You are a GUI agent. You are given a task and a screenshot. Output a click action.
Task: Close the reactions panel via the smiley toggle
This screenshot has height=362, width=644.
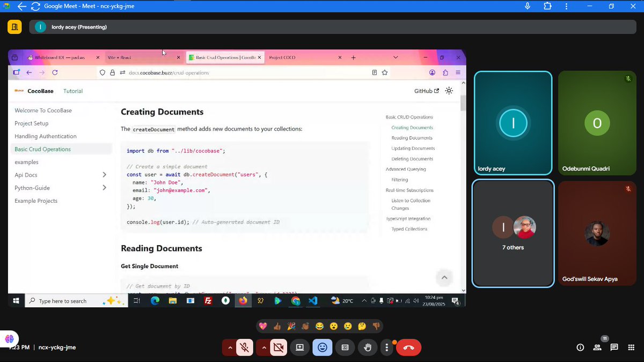323,348
